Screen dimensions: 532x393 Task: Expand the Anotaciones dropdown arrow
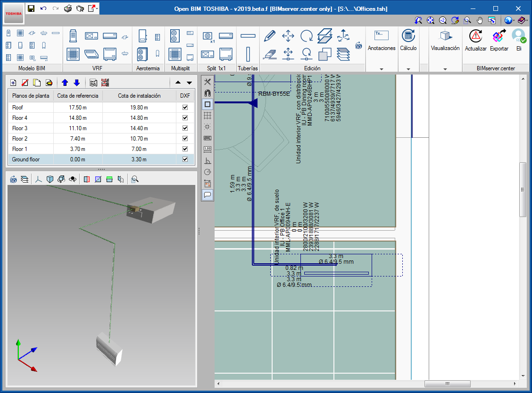click(382, 69)
